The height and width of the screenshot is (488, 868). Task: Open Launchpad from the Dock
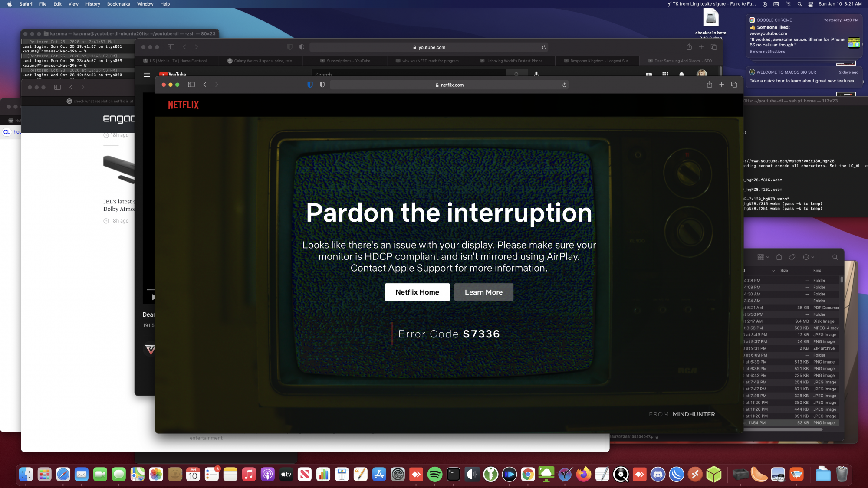point(44,475)
